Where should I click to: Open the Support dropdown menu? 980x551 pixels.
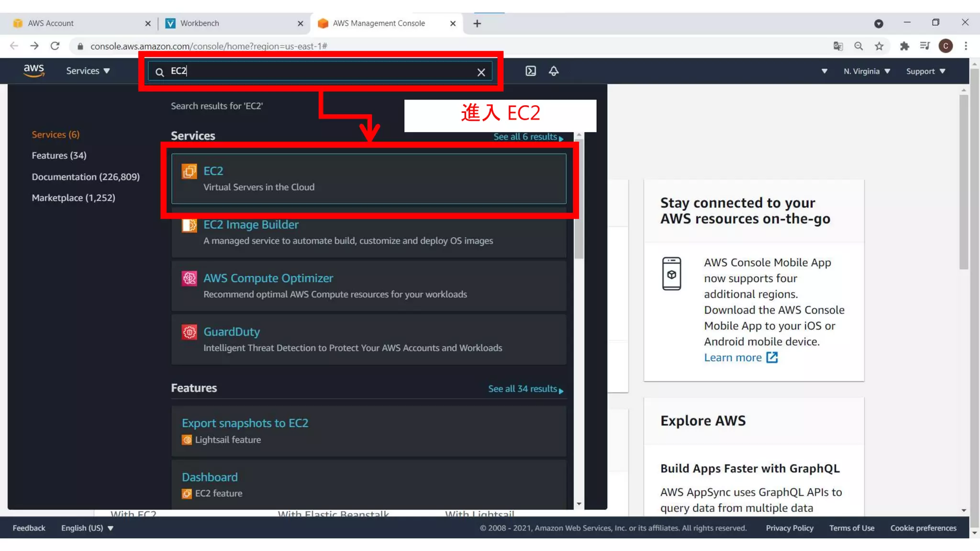coord(925,71)
